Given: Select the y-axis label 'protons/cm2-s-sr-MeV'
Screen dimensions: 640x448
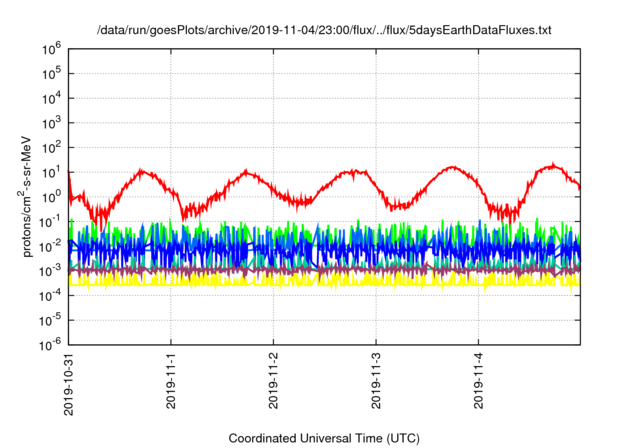Looking at the screenshot, I should pos(25,197).
